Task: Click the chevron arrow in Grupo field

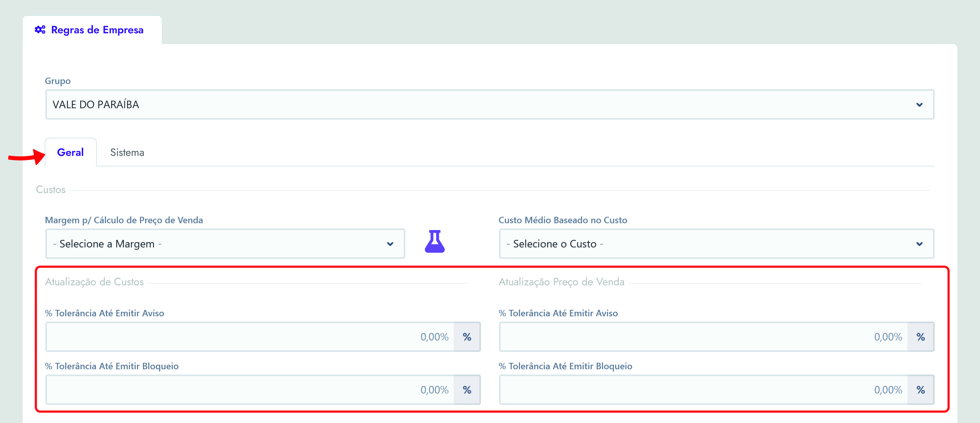Action: click(x=919, y=105)
